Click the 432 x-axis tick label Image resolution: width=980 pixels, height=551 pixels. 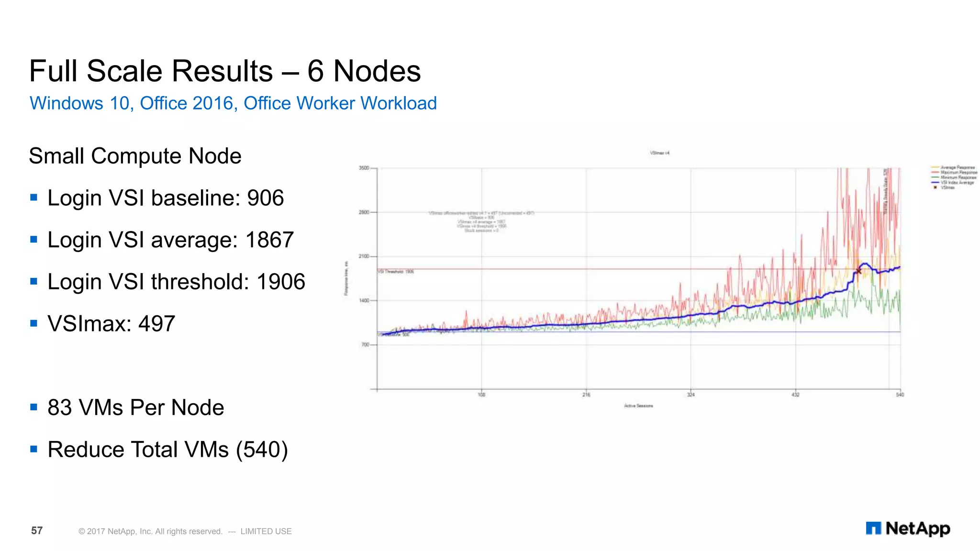(795, 395)
